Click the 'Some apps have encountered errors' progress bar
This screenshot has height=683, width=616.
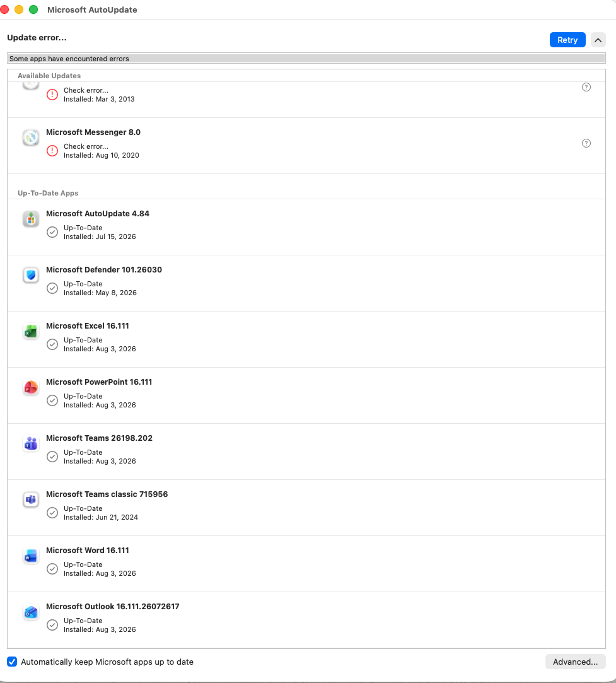coord(306,59)
